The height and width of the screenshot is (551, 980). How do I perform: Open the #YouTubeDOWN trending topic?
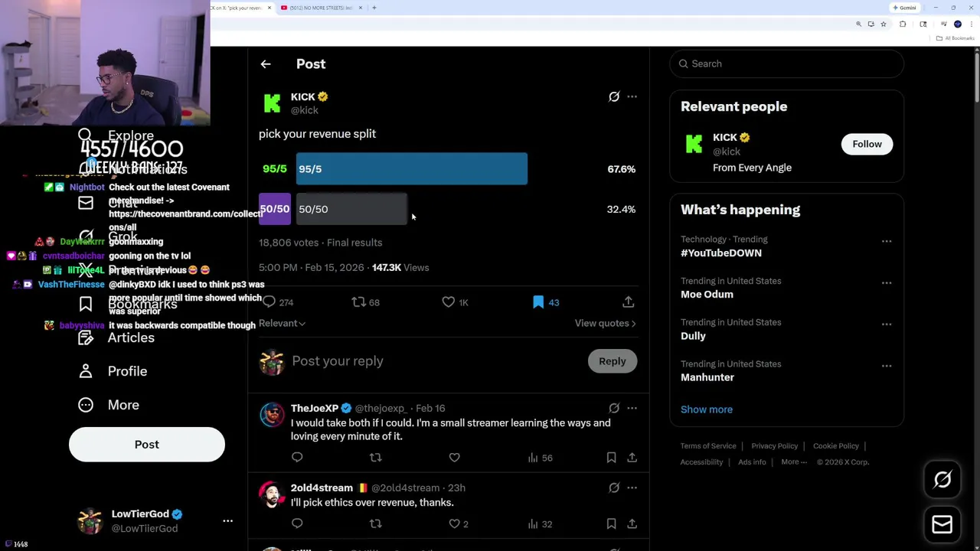point(721,253)
